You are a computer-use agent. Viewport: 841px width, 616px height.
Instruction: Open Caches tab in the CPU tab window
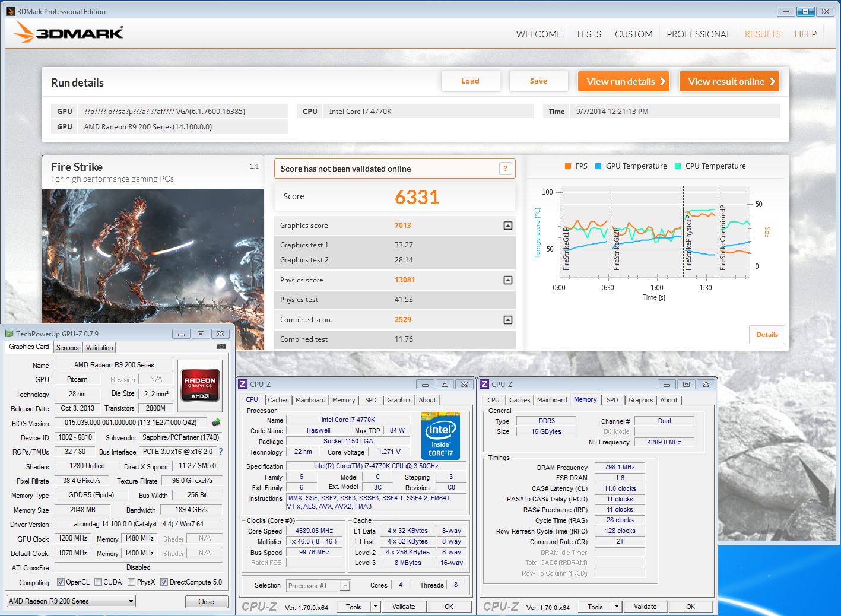click(x=278, y=400)
